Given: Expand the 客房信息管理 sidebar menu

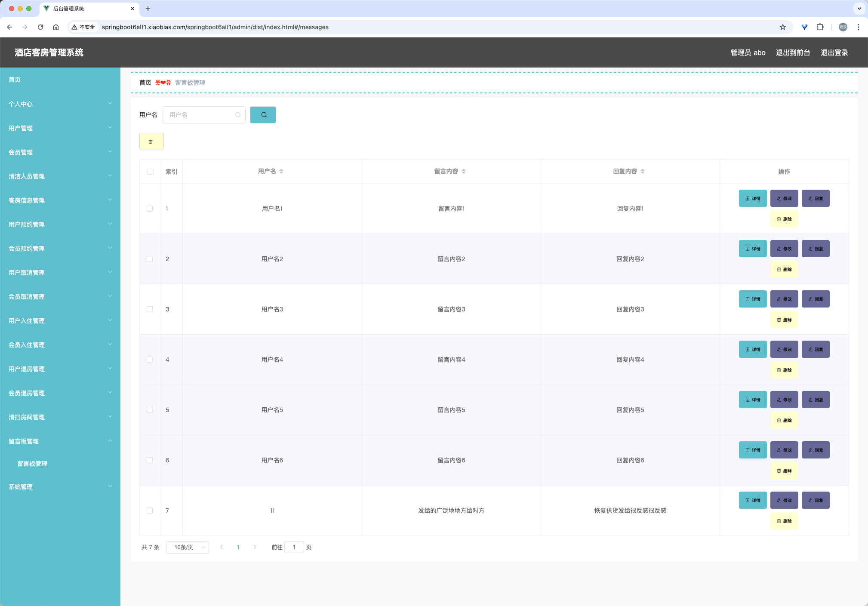Looking at the screenshot, I should click(60, 200).
